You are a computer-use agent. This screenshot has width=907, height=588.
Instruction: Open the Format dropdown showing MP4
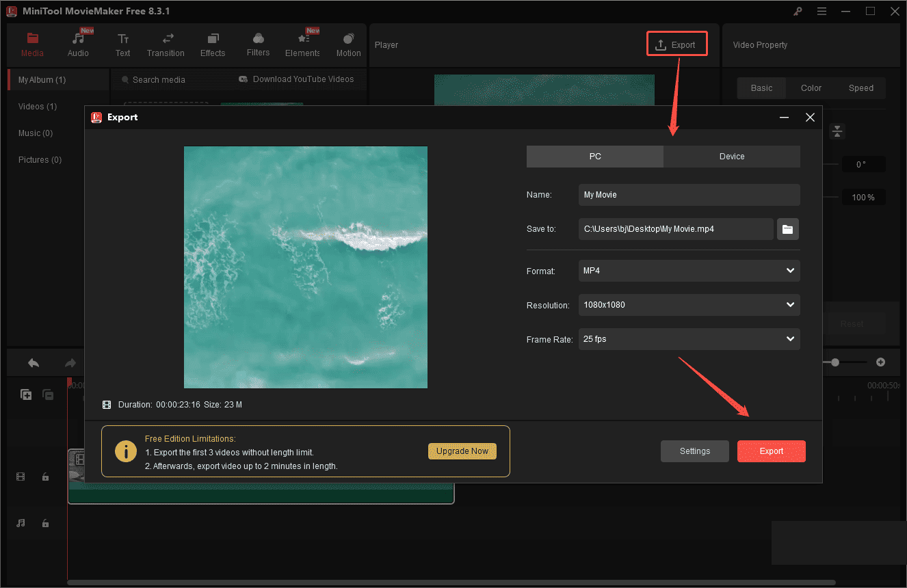(x=689, y=271)
